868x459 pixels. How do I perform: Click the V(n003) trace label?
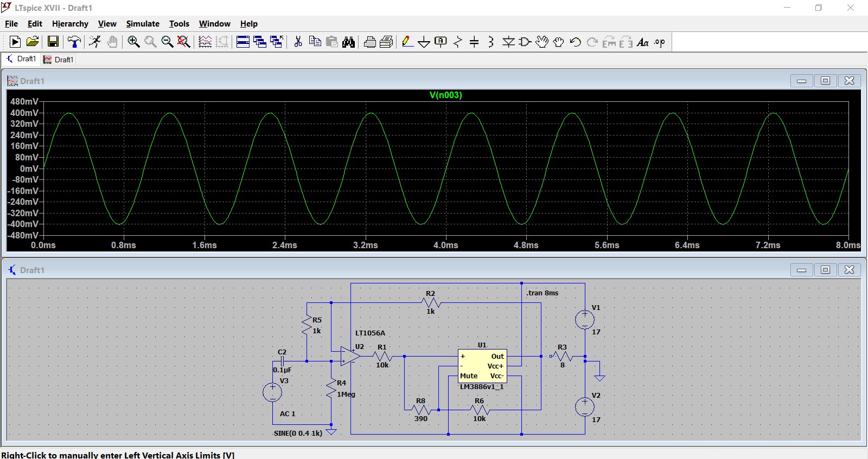[446, 95]
